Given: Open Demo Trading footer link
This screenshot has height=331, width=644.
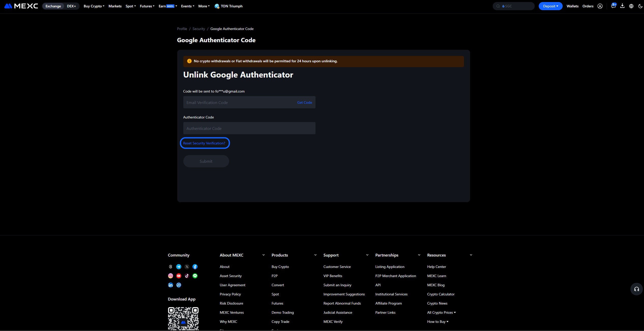Looking at the screenshot, I should [283, 312].
